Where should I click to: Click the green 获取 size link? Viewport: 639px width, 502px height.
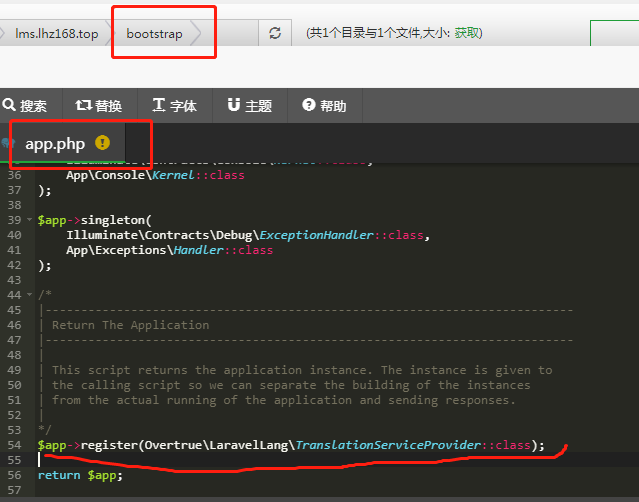click(467, 33)
